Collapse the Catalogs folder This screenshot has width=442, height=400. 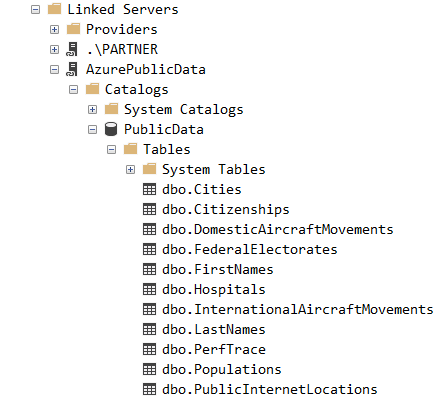[73, 90]
